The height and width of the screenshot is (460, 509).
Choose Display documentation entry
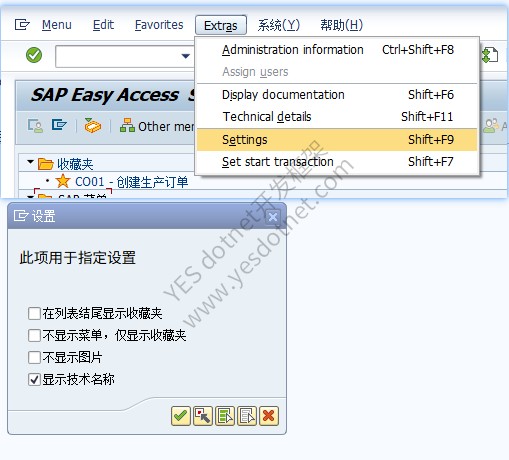337,95
